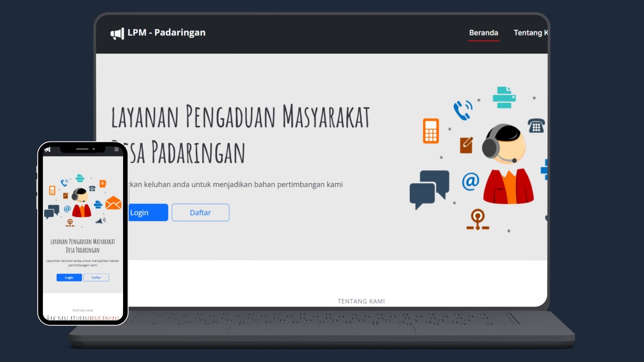644x362 pixels.
Task: Click the blue @ email symbol on laptop
Action: coord(470,181)
